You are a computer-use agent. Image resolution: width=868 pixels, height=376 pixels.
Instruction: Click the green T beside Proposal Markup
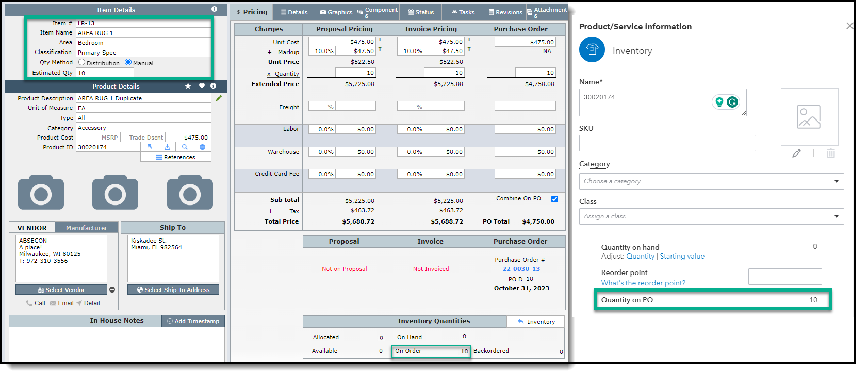380,49
